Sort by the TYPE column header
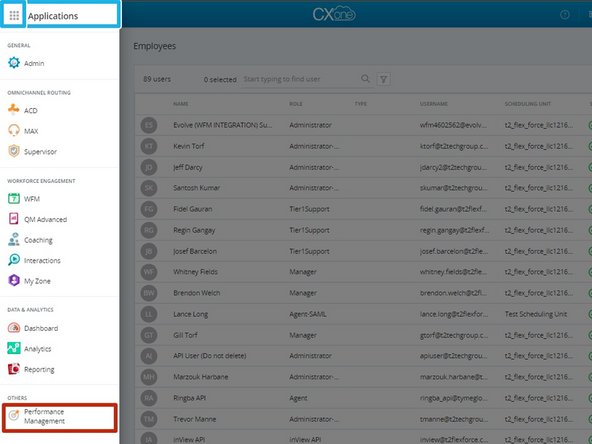The height and width of the screenshot is (444, 592). tap(361, 104)
